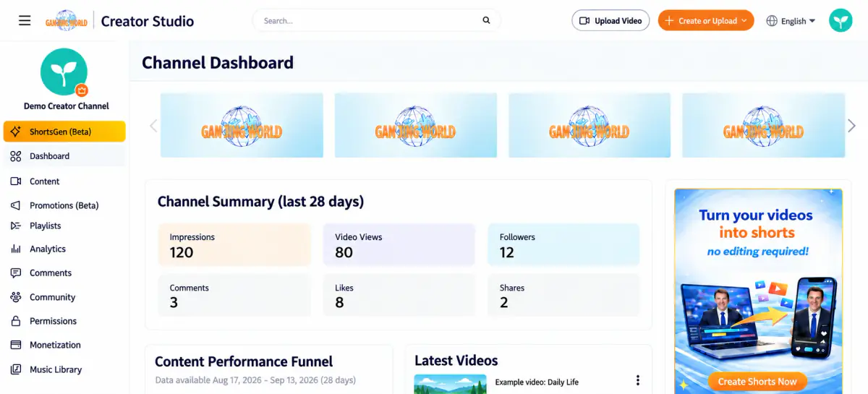Viewport: 868px width, 394px height.
Task: Click the Create Shorts Now button
Action: coord(757,381)
